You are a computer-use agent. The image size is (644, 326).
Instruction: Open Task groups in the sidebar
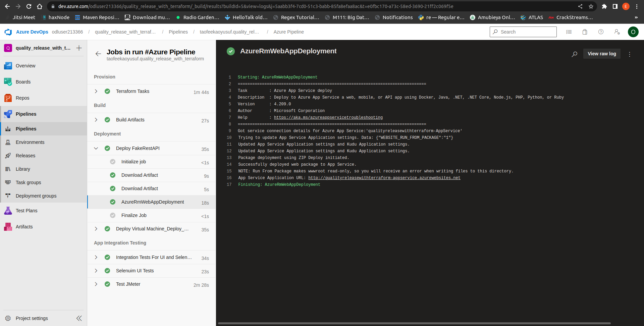44,182
